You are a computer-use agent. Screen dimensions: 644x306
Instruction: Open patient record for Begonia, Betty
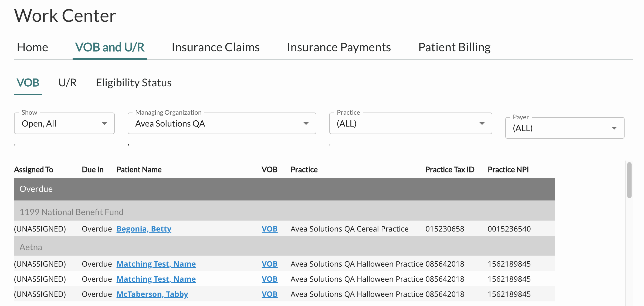(x=144, y=229)
